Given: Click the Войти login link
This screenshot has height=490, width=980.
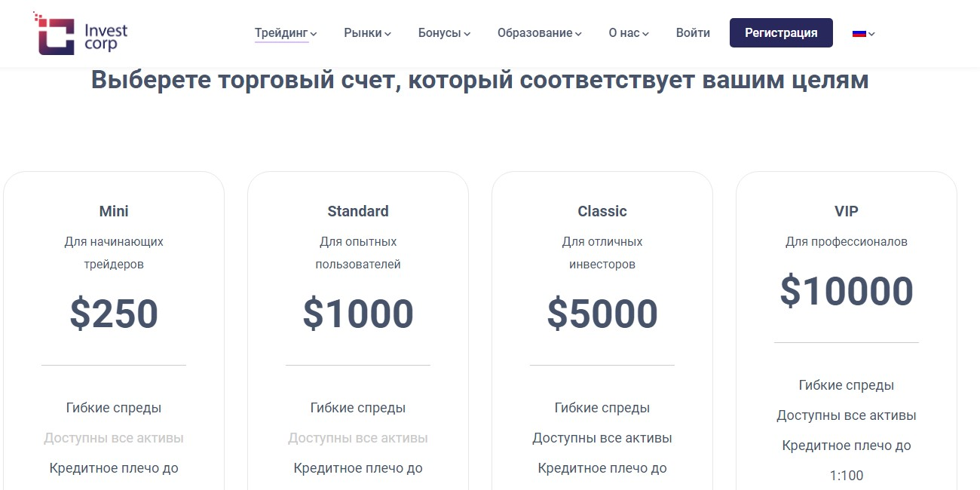Looking at the screenshot, I should (693, 33).
